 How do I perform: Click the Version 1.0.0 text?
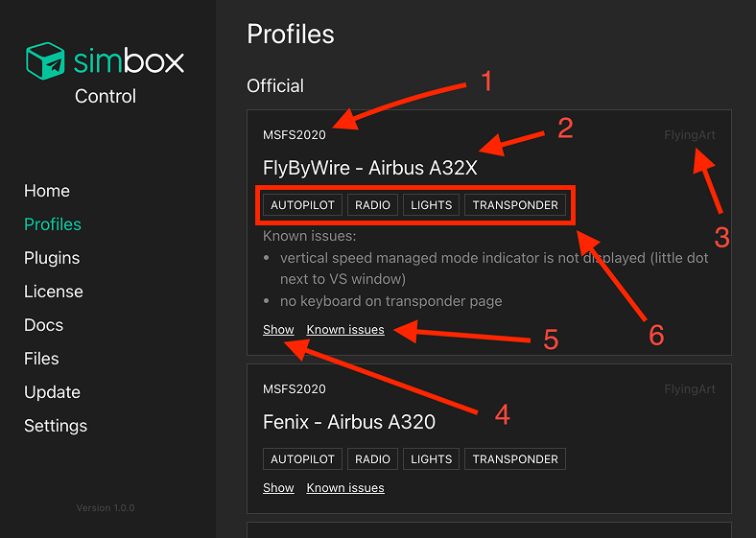pos(106,507)
